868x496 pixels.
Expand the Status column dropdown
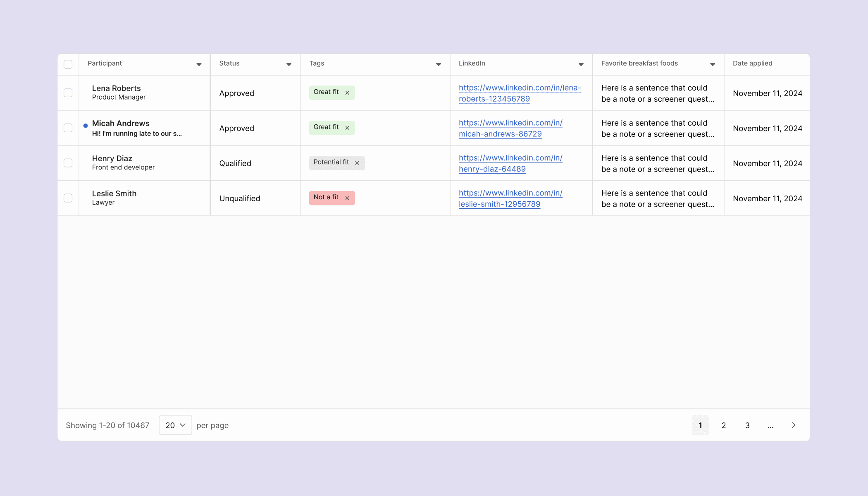(x=289, y=64)
